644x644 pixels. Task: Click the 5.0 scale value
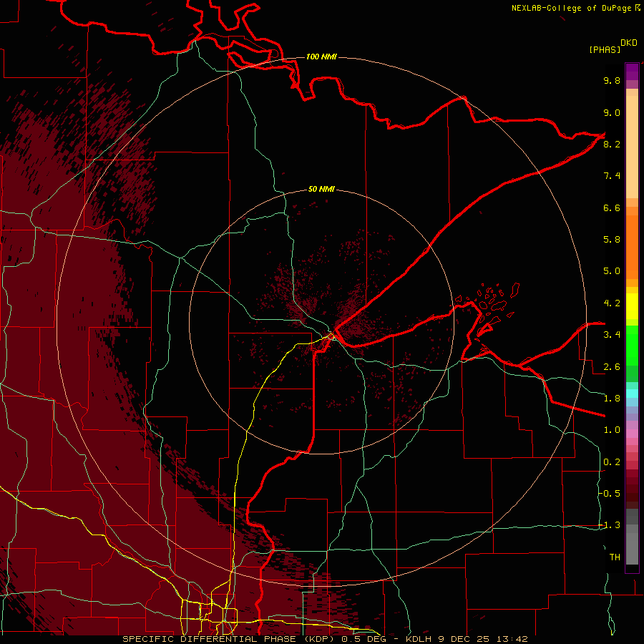tap(612, 271)
